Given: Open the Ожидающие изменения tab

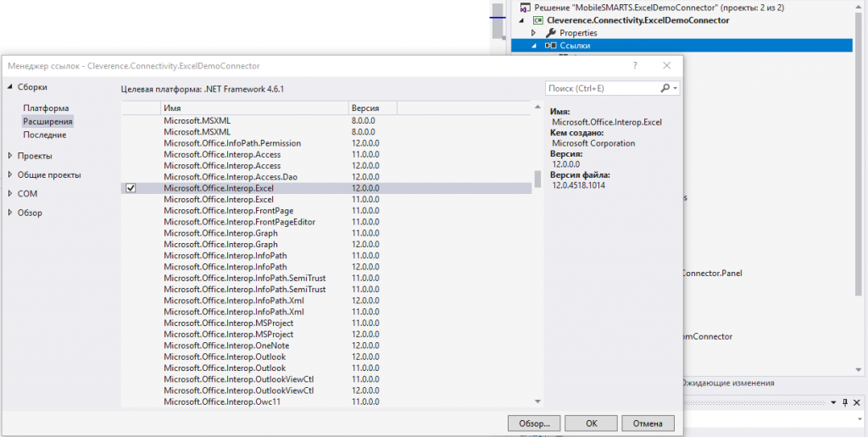Looking at the screenshot, I should (x=727, y=383).
